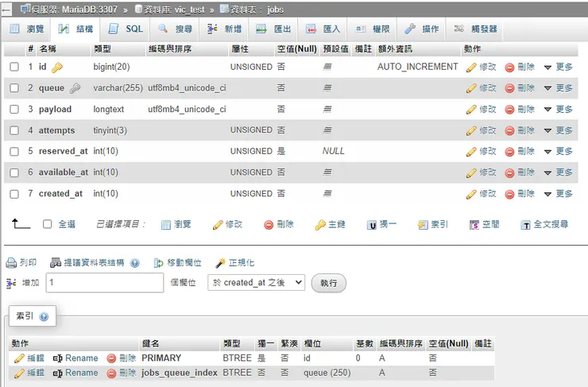Select the checkbox for the id column

[14, 67]
